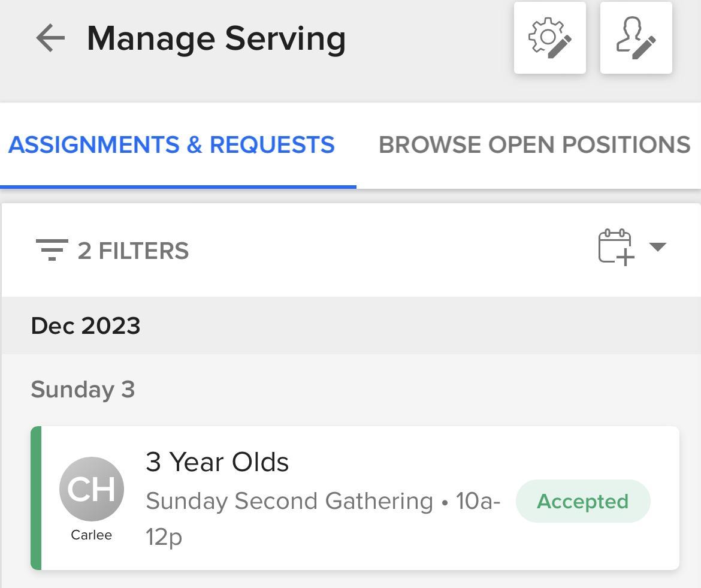The height and width of the screenshot is (588, 701).
Task: Click the CH avatar circle
Action: [x=92, y=489]
